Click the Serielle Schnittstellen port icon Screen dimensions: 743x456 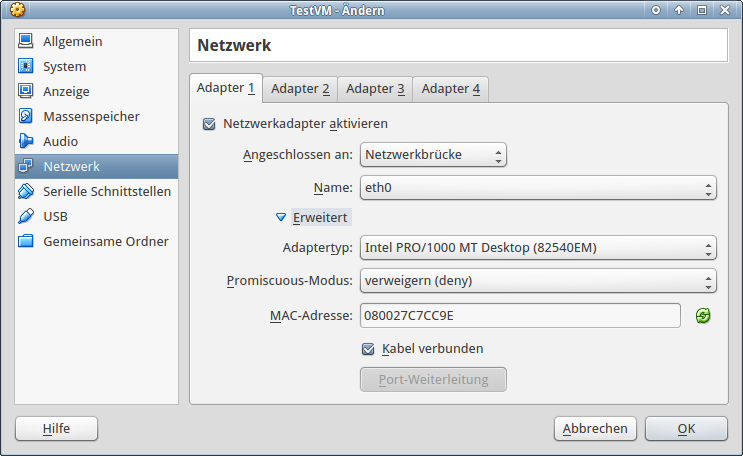[26, 191]
